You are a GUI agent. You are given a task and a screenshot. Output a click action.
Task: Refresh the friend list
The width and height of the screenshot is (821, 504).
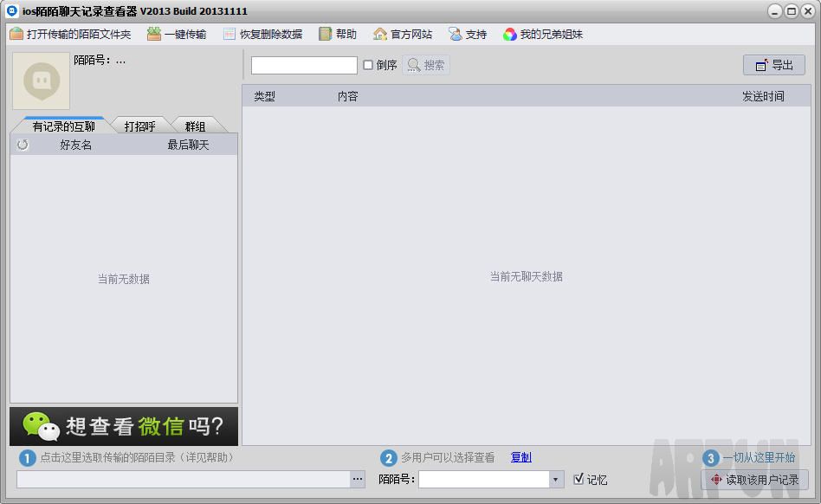(23, 145)
